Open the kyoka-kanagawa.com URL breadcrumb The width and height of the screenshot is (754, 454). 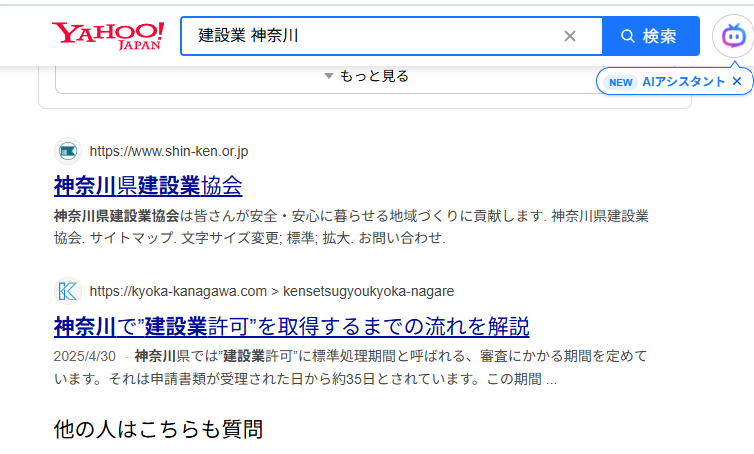coord(272,291)
